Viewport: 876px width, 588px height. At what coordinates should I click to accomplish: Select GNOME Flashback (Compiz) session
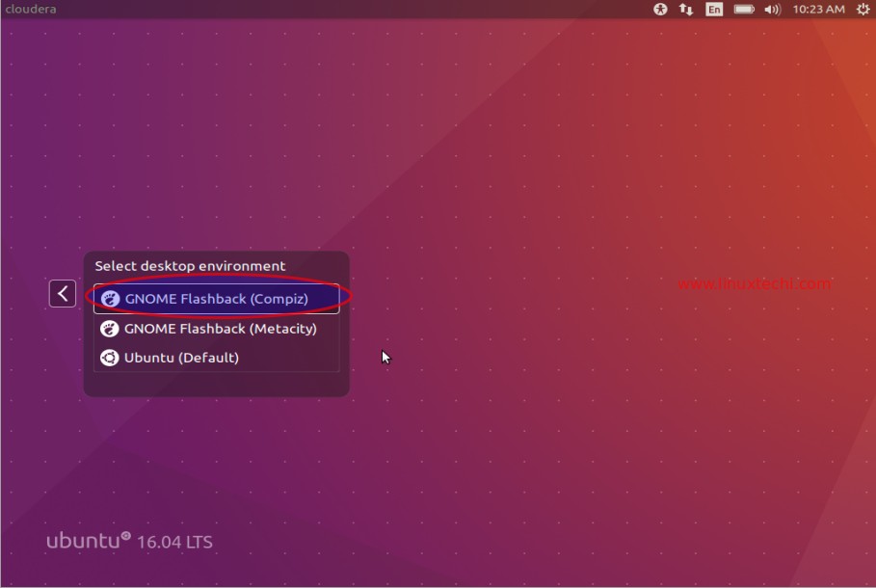click(216, 299)
